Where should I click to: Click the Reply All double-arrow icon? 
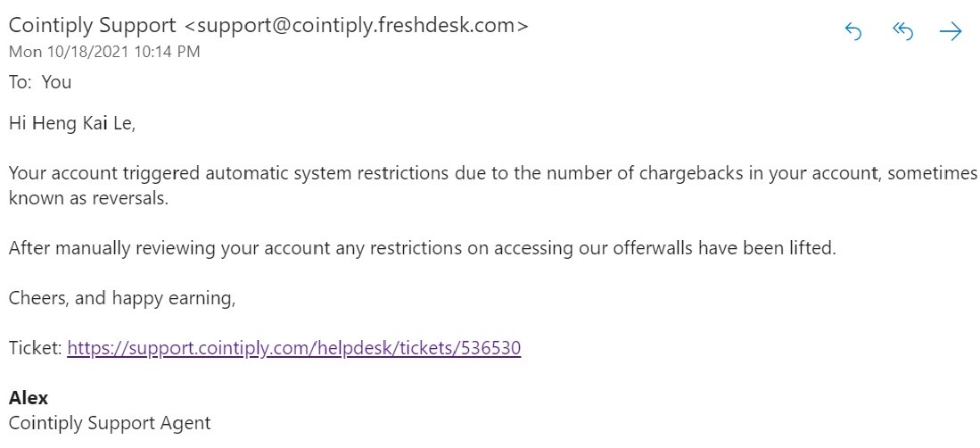[902, 31]
